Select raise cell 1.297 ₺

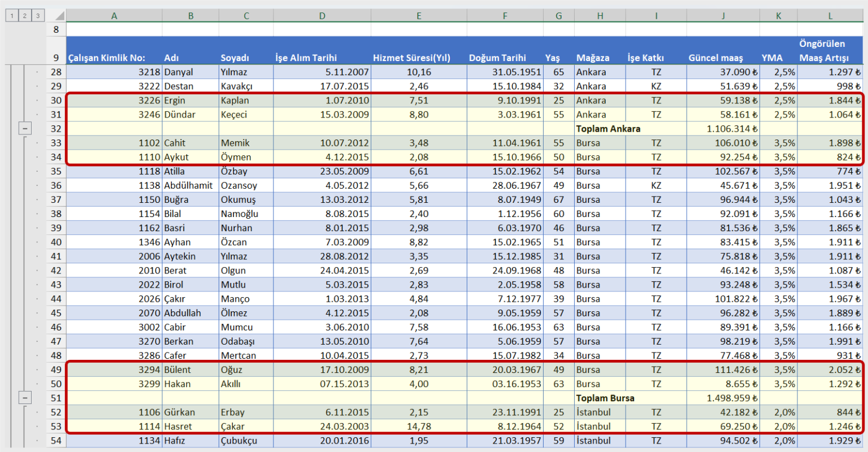830,72
